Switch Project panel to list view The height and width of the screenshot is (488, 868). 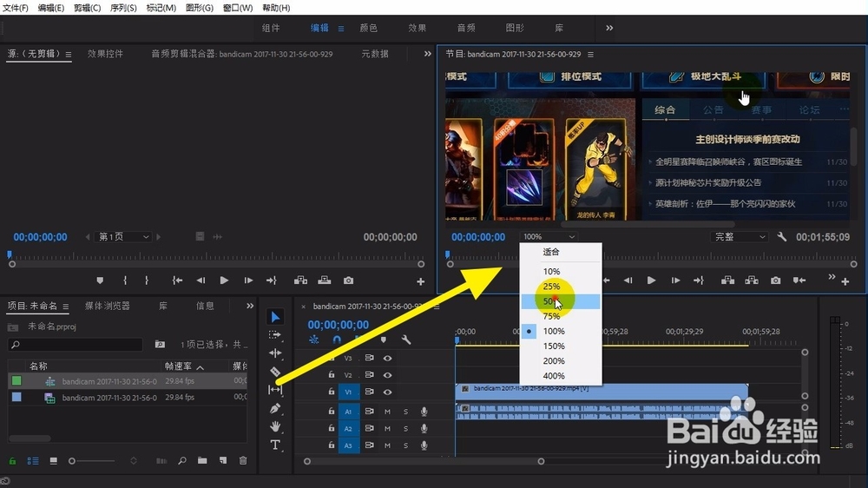pos(33,460)
